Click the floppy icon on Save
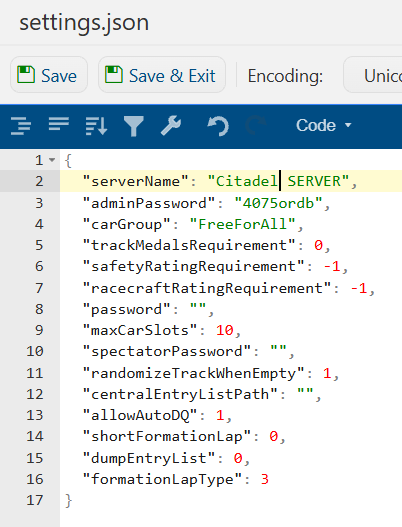Screen dimensions: 402x527 point(26,74)
